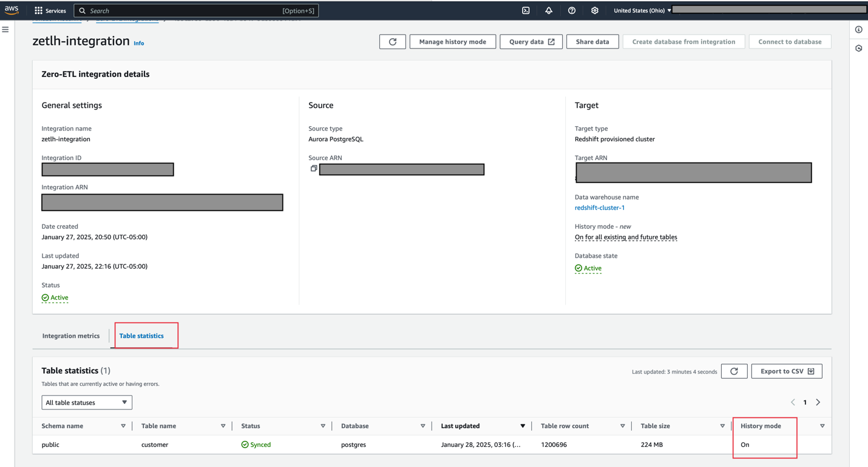The height and width of the screenshot is (467, 868).
Task: Open the All table statuses filter dropdown
Action: point(87,403)
